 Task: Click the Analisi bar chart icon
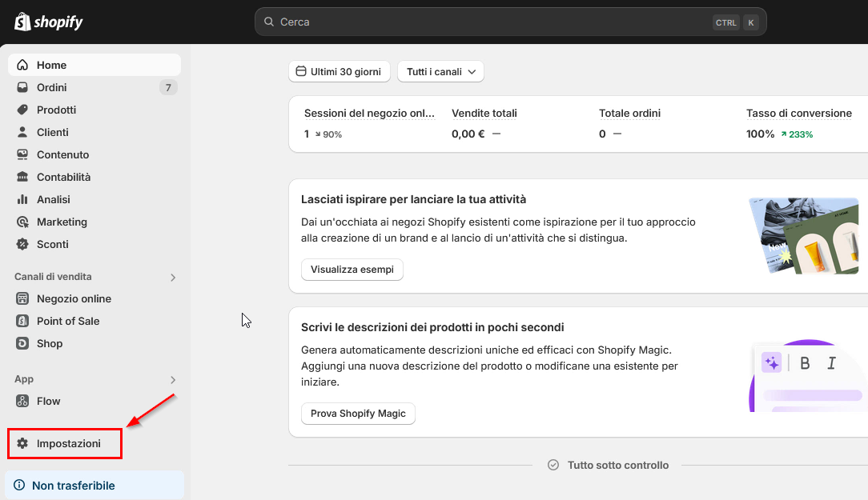click(x=22, y=199)
